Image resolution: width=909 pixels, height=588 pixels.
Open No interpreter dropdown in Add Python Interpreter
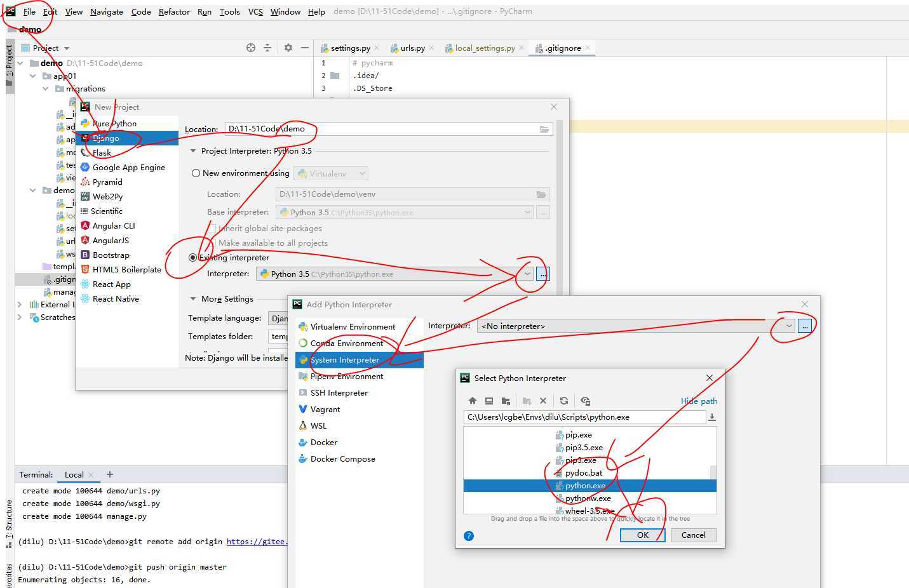coord(789,326)
